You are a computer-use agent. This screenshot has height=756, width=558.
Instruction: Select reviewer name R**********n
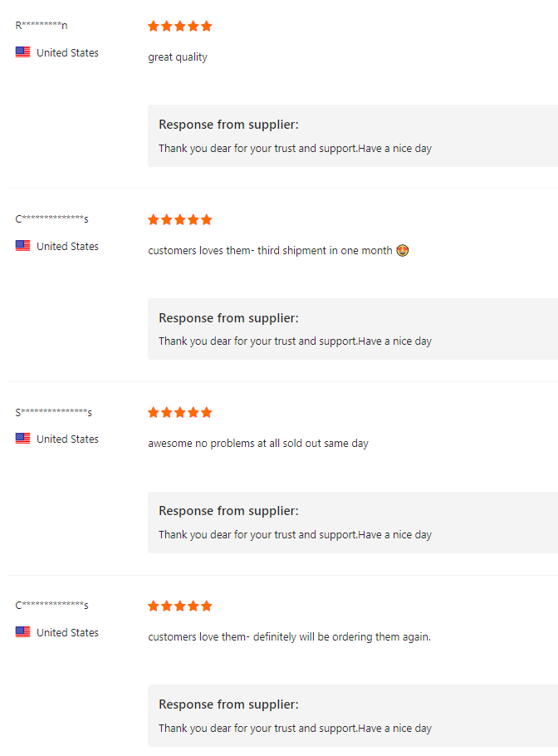point(42,25)
